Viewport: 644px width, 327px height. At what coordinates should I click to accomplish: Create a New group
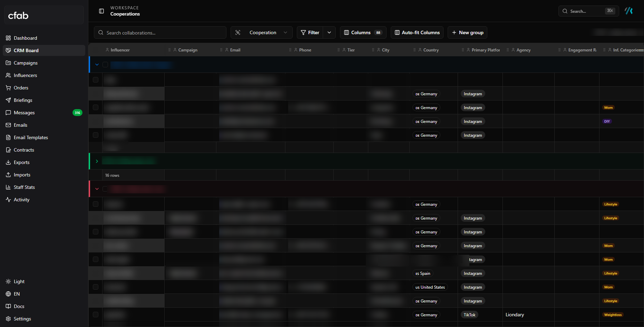tap(467, 32)
